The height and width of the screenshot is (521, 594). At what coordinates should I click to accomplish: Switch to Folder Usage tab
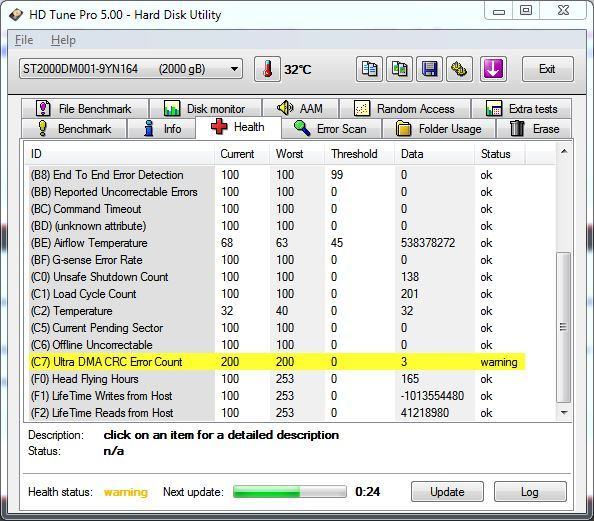[439, 128]
